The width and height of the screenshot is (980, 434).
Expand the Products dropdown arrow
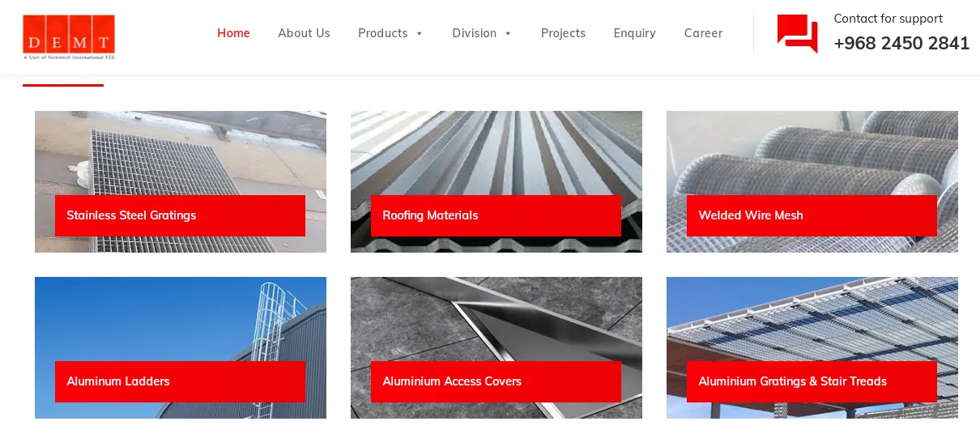420,33
